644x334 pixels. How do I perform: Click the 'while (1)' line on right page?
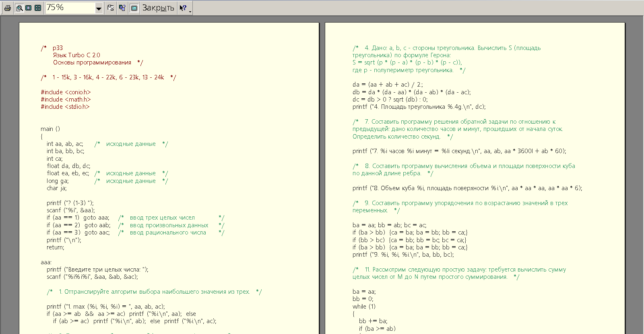tap(364, 307)
